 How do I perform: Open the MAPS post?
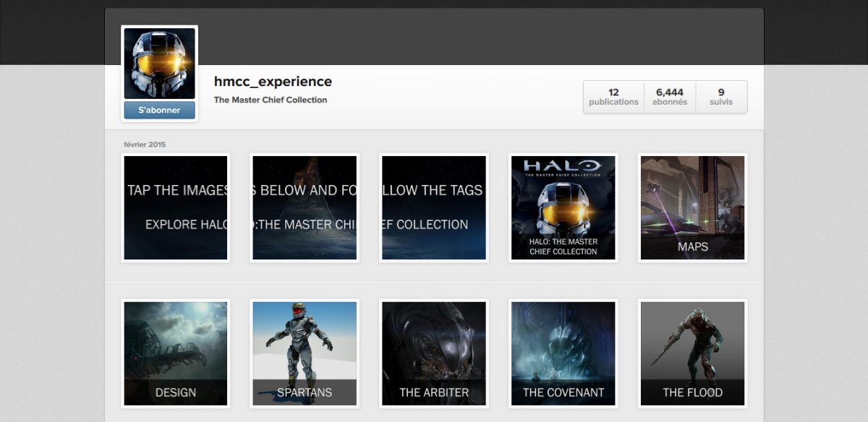[692, 207]
